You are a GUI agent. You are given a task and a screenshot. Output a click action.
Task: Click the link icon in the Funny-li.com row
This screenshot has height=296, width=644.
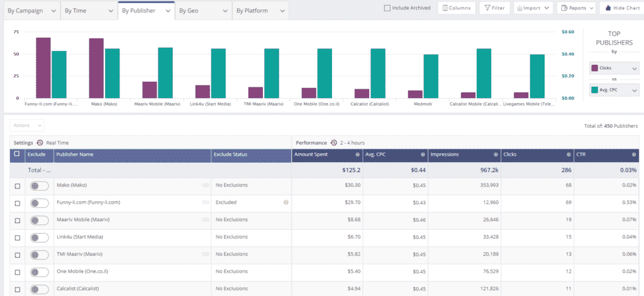[x=206, y=202]
